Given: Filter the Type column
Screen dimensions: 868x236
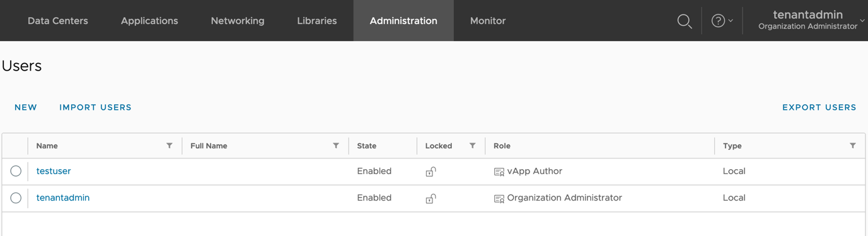Looking at the screenshot, I should tap(853, 146).
